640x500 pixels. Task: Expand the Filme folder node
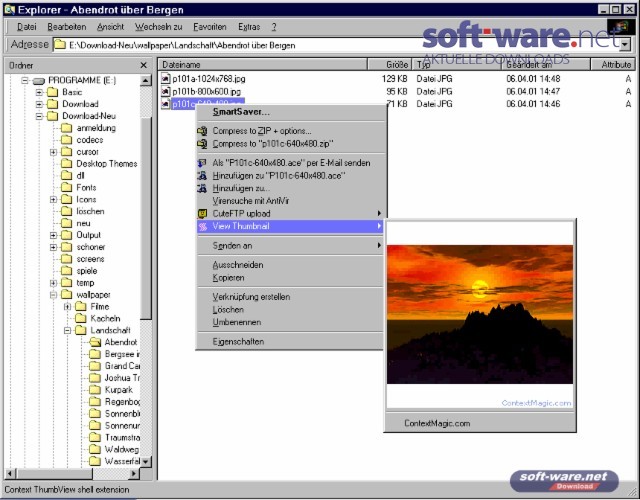click(x=67, y=307)
